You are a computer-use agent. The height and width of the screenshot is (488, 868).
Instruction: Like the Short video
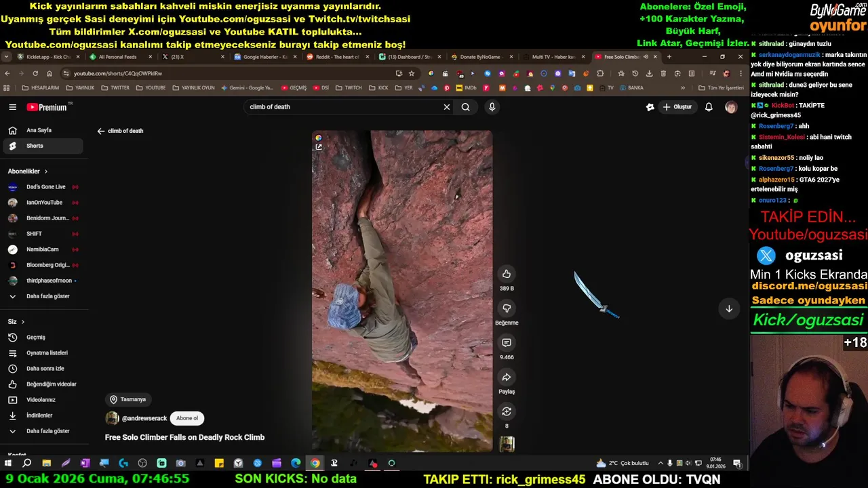[507, 274]
